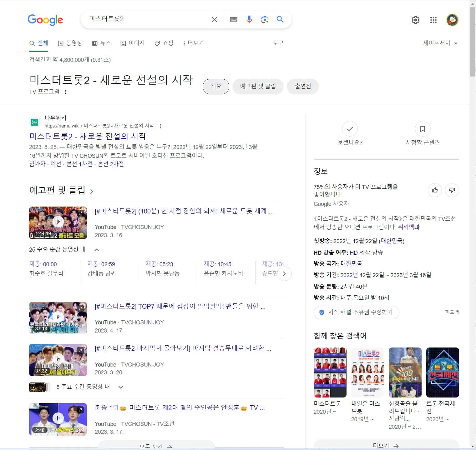This screenshot has width=476, height=450.
Task: Open the 최종 1위 안성훈 video link
Action: click(180, 408)
